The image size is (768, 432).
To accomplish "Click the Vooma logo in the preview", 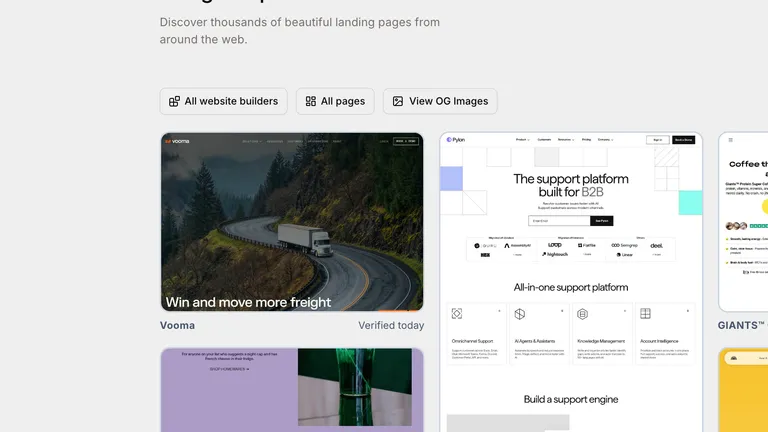I will [x=177, y=141].
